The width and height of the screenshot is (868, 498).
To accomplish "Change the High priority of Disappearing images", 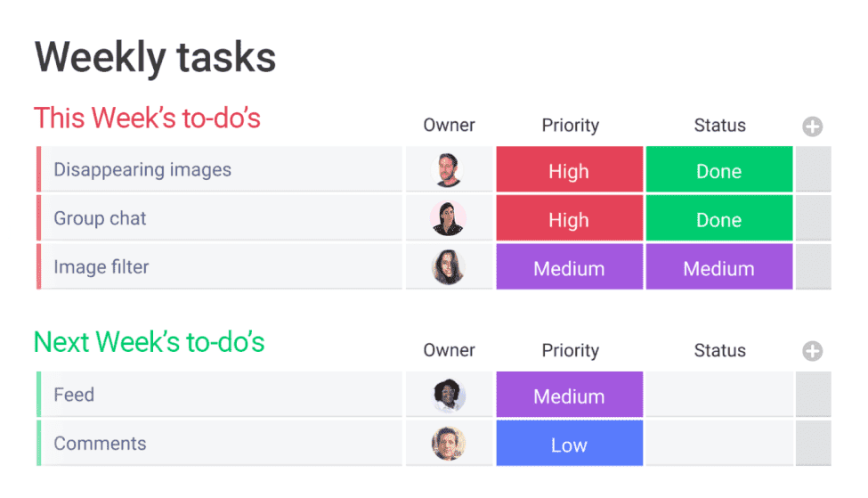I will [570, 169].
